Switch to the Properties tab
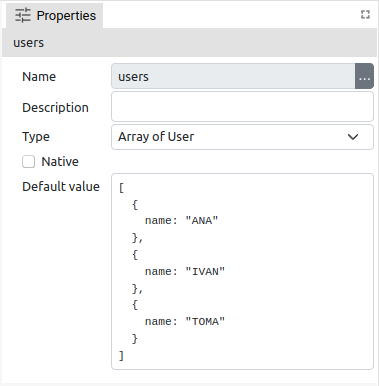This screenshot has width=379, height=386. click(x=55, y=16)
